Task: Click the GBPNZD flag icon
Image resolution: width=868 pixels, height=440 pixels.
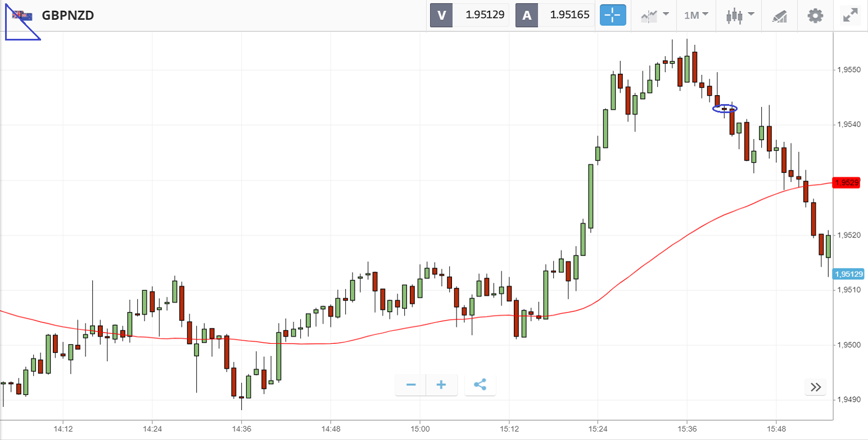Action: (23, 15)
